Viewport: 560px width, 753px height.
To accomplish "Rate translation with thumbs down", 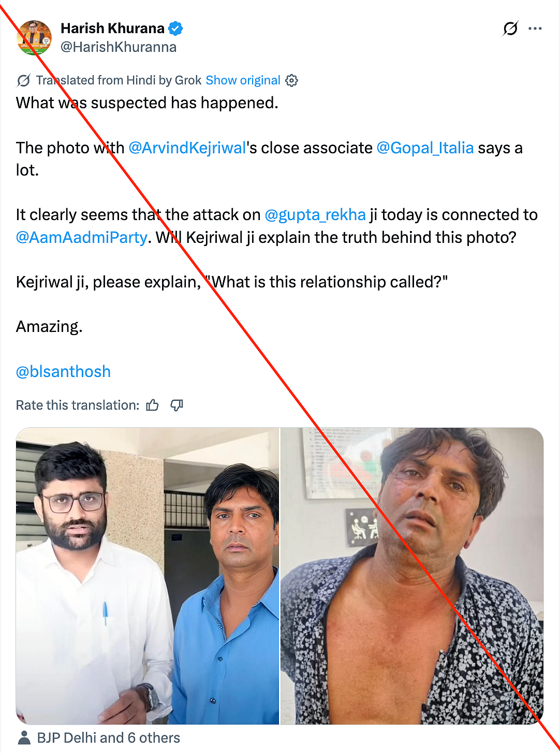I will (177, 405).
